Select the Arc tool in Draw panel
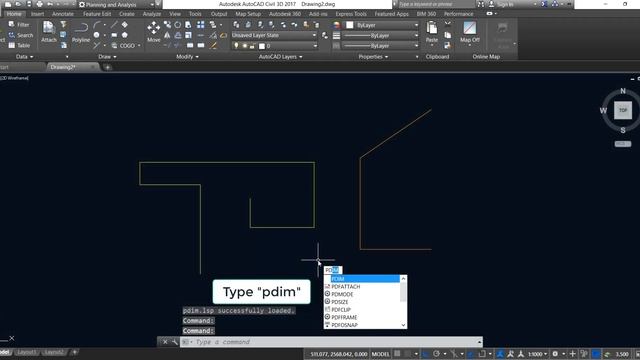 pyautogui.click(x=97, y=25)
